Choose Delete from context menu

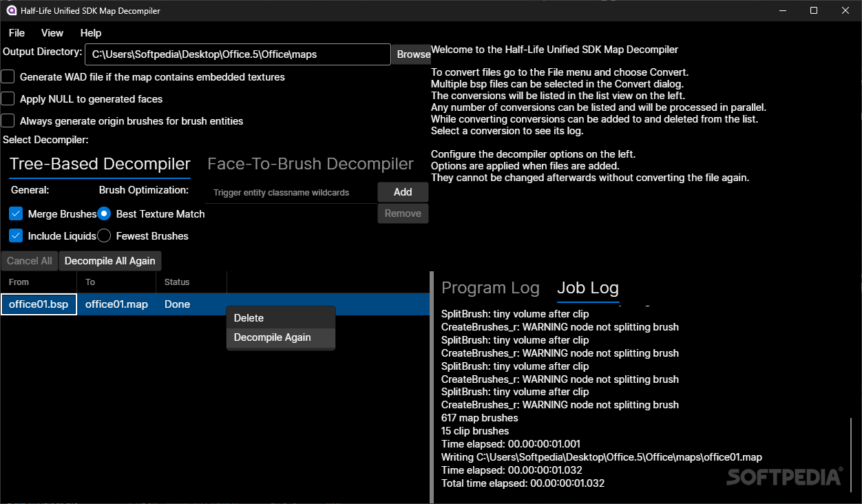(x=281, y=318)
